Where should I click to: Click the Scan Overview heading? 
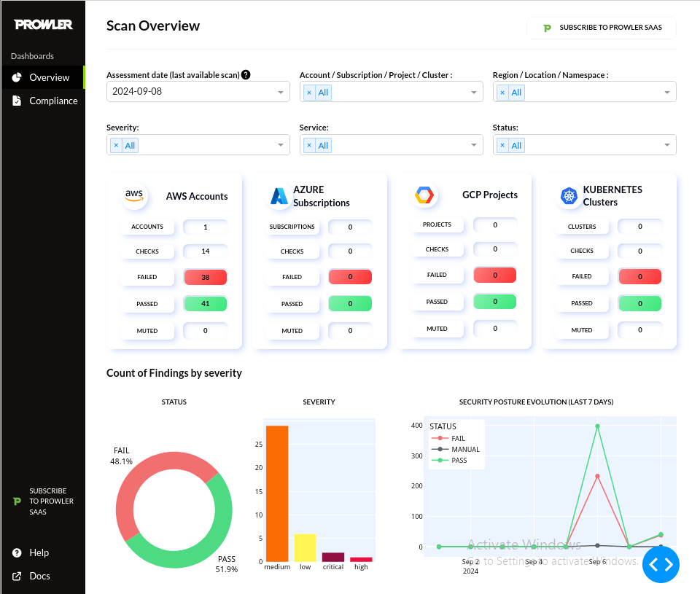coord(153,26)
